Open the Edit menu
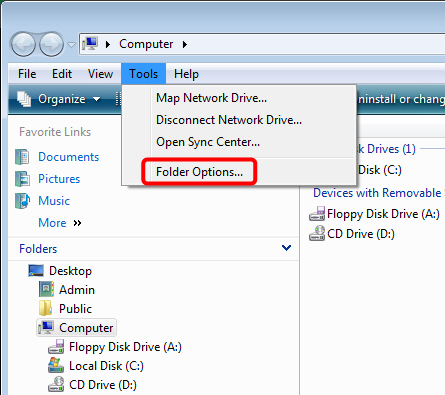This screenshot has height=395, width=445. tap(62, 74)
